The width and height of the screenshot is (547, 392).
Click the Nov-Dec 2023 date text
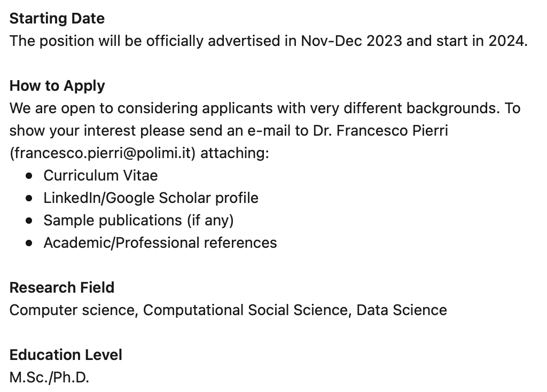coord(351,41)
